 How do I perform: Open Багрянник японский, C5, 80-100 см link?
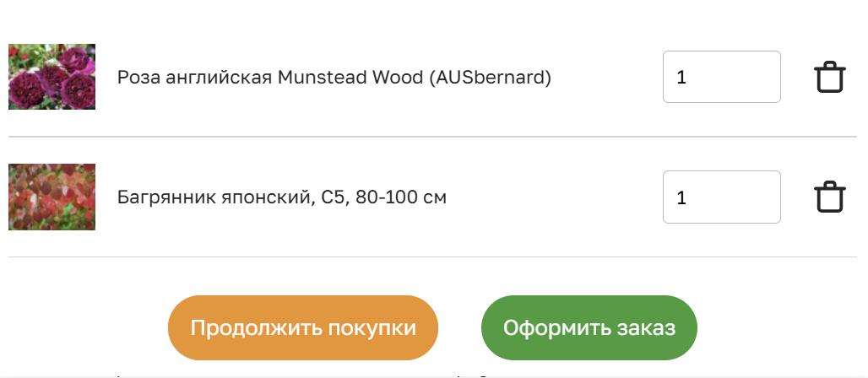[281, 198]
